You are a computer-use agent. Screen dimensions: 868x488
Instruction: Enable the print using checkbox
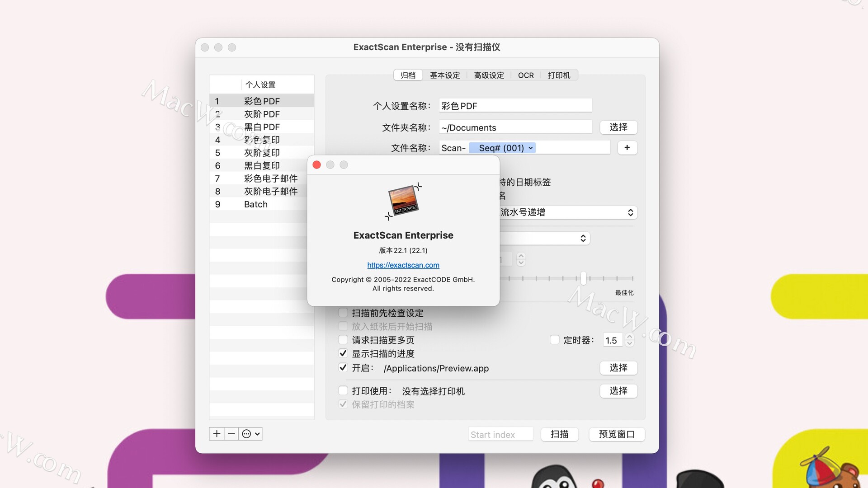343,391
